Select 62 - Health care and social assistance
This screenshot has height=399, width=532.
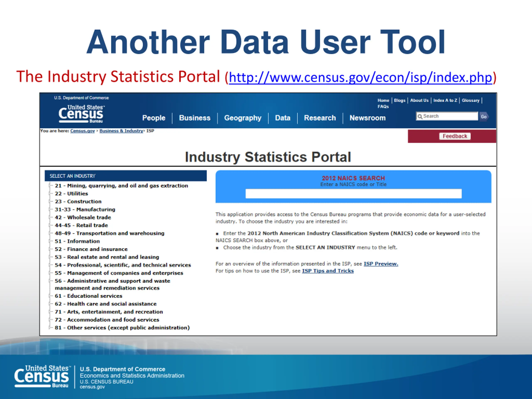point(105,304)
